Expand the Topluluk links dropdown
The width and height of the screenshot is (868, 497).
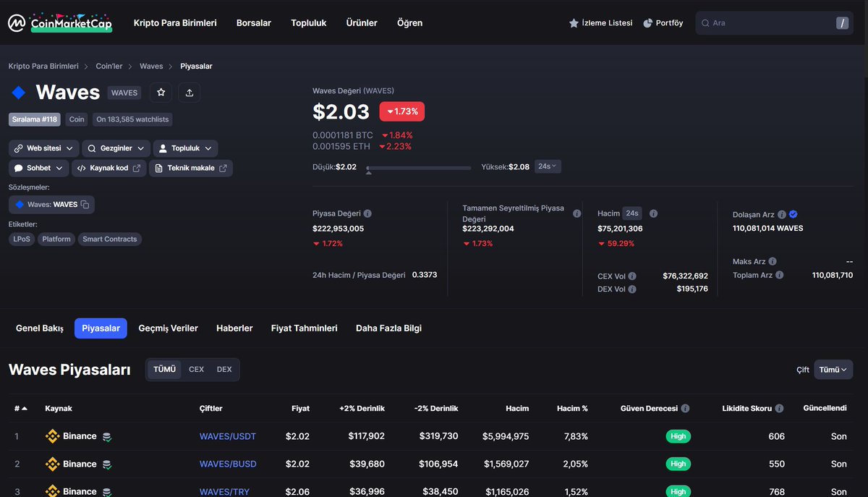point(185,148)
